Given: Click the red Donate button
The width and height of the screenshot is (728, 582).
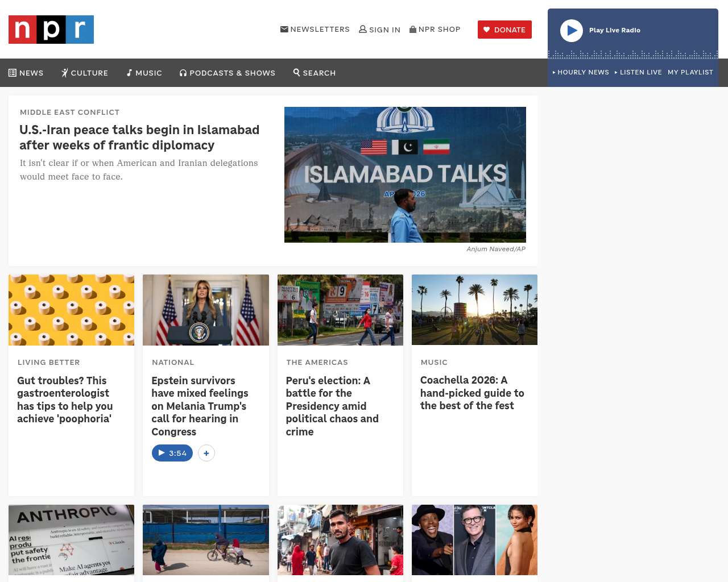Looking at the screenshot, I should tap(504, 30).
